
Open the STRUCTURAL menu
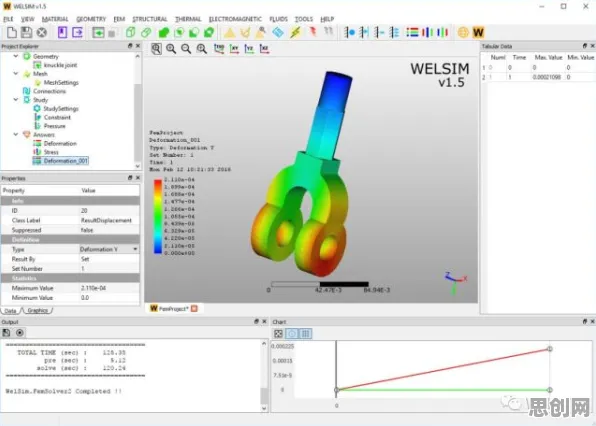pyautogui.click(x=150, y=19)
